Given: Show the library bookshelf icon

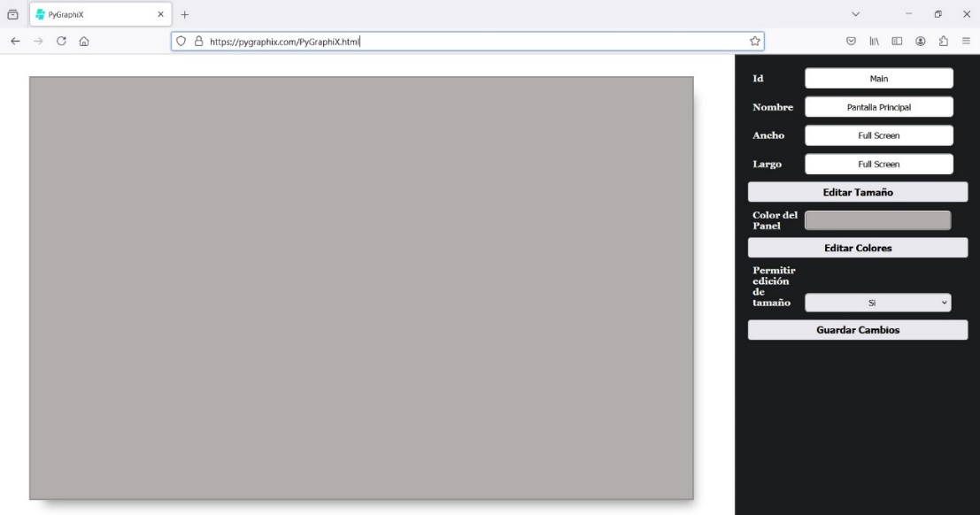Looking at the screenshot, I should pyautogui.click(x=874, y=41).
